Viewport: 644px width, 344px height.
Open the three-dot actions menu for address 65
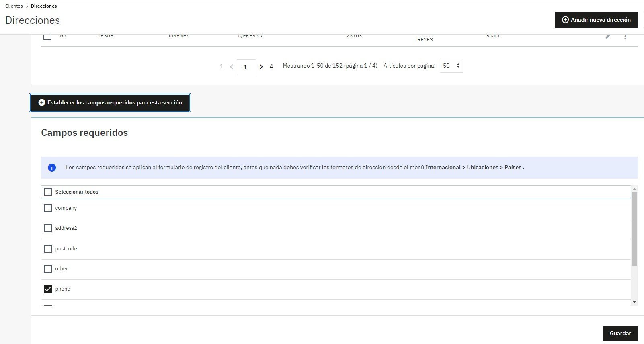click(625, 37)
